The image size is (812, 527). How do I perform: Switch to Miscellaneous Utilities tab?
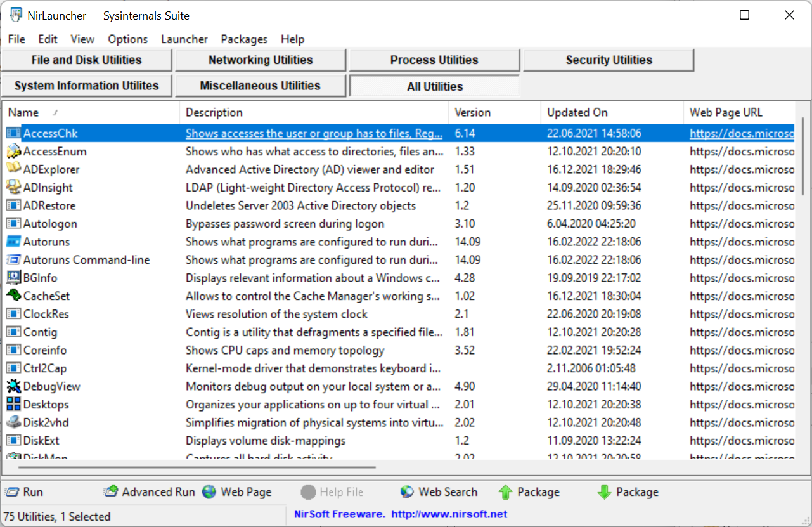click(x=261, y=86)
